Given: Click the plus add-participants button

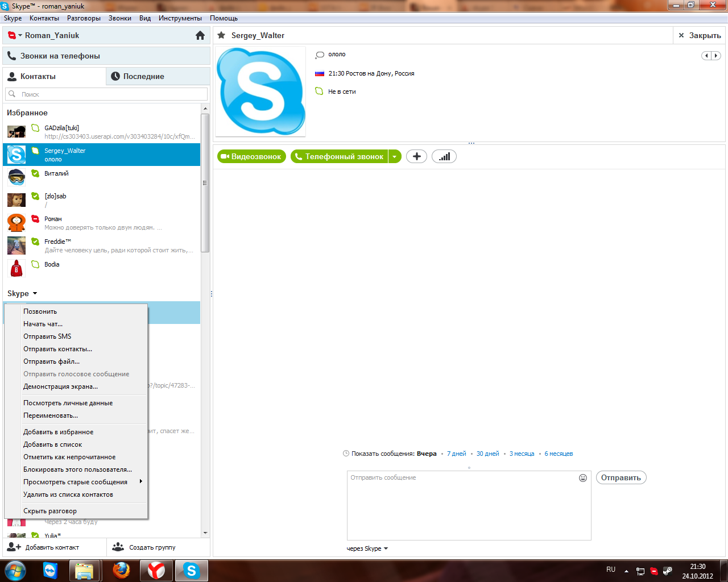Looking at the screenshot, I should point(416,156).
